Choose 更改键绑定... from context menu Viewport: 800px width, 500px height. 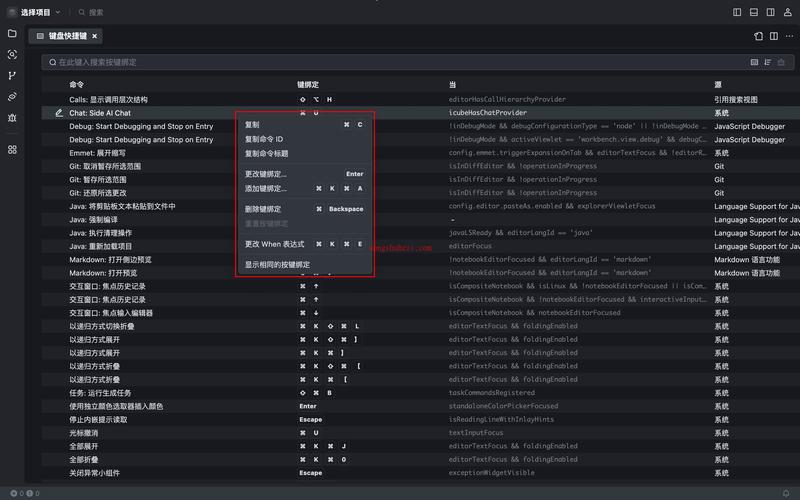tap(305, 174)
